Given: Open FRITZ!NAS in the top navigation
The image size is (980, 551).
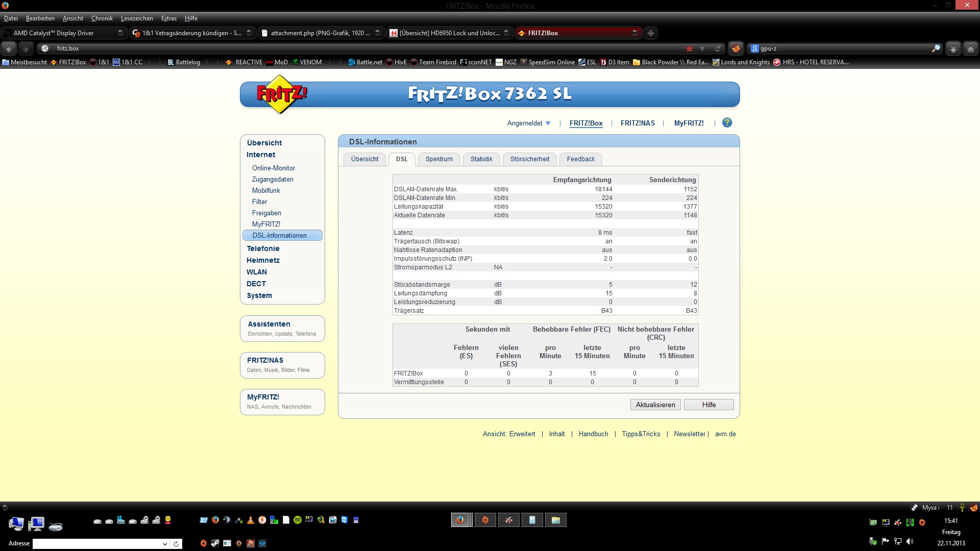Looking at the screenshot, I should [x=638, y=123].
